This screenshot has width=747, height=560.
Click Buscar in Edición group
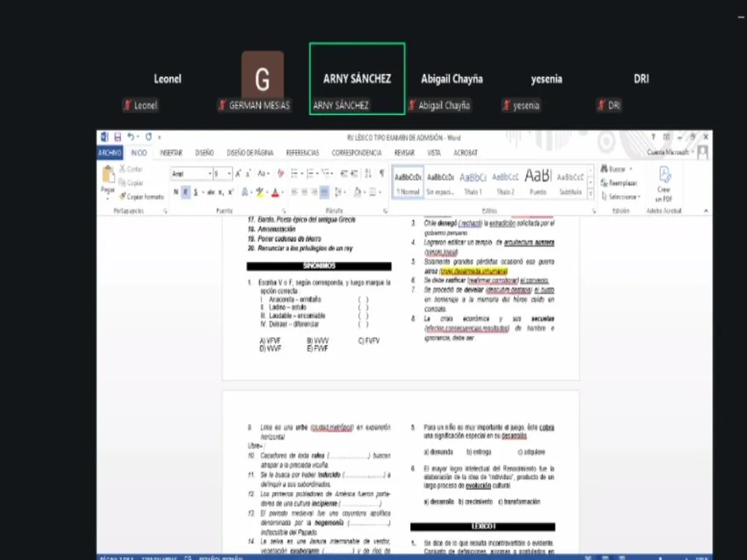(616, 169)
